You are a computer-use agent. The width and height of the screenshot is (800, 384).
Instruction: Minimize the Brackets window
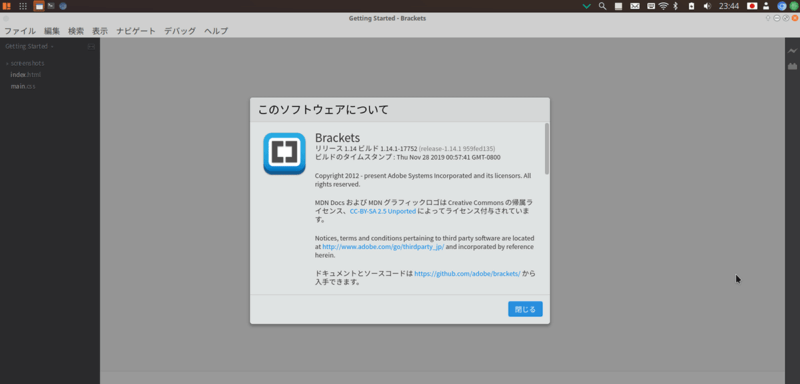(x=777, y=18)
